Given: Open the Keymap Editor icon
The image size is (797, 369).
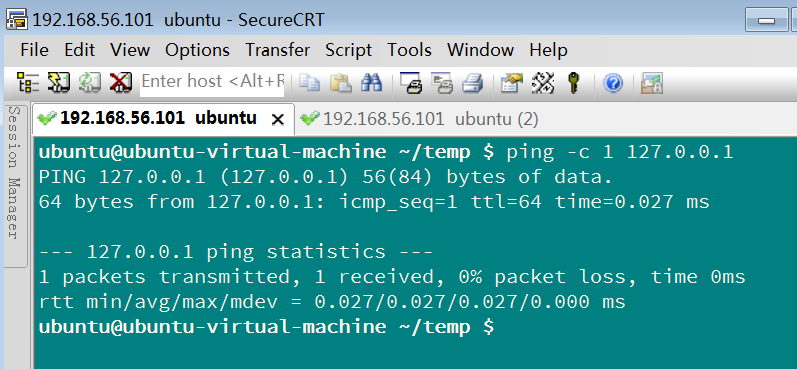Looking at the screenshot, I should 542,82.
